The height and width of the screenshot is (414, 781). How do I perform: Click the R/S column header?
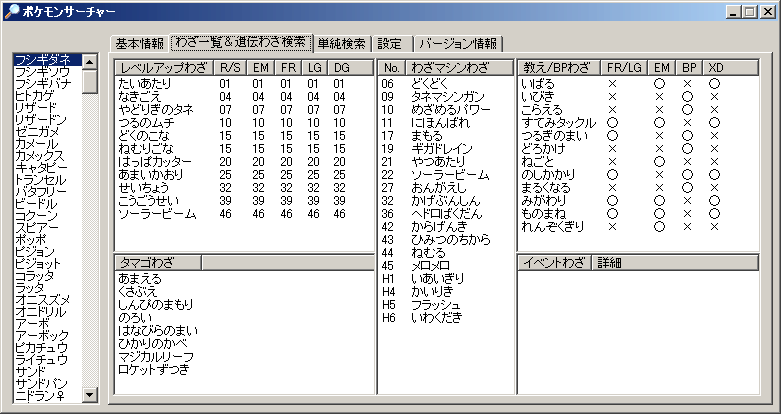click(x=230, y=68)
